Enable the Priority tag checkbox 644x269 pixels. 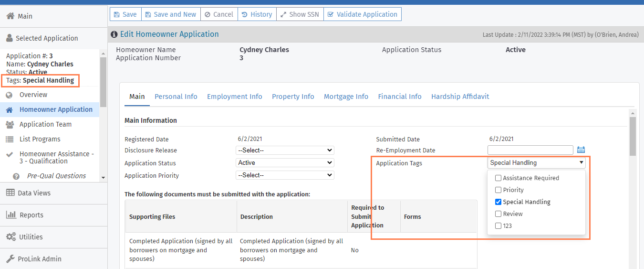[498, 190]
